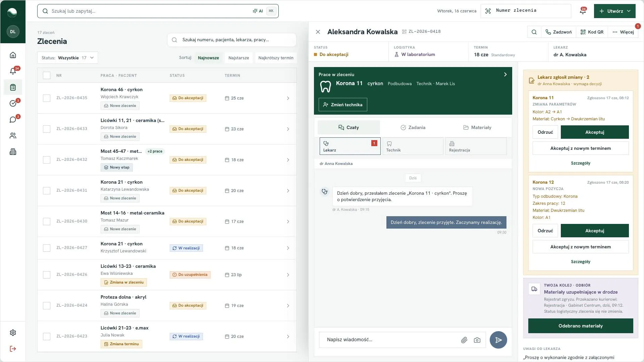Screen dimensions: 644x362
Task: Switch to the Zadania tab
Action: tap(413, 127)
